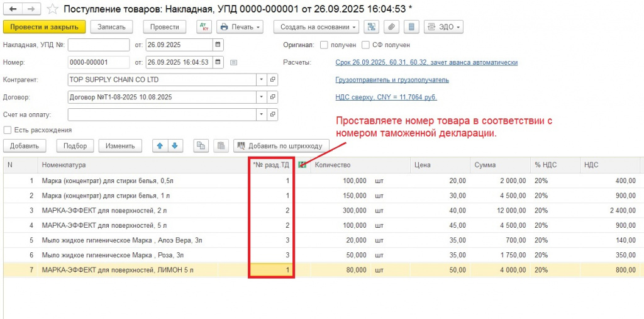Toggle Оригинал получен checkbox
644x319 pixels.
pos(324,45)
